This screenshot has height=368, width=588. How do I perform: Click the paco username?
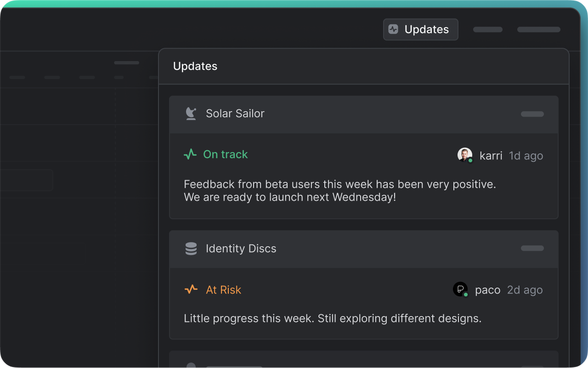tap(487, 290)
